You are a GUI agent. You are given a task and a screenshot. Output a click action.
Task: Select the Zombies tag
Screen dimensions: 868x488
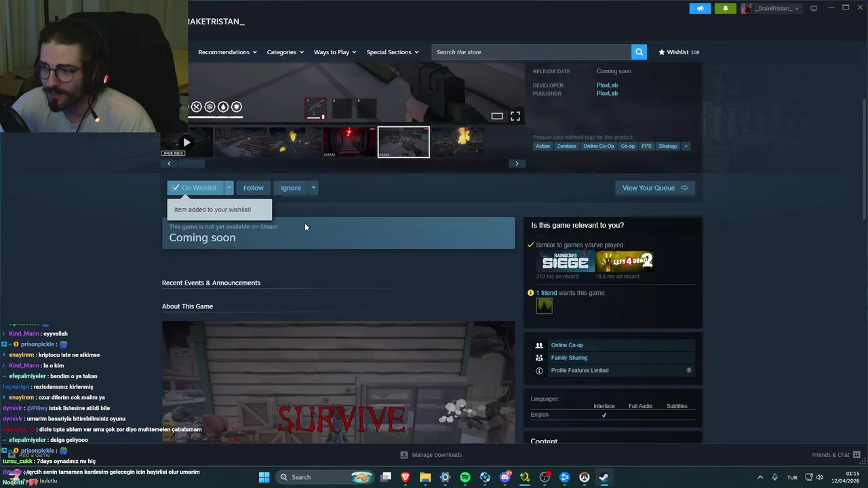click(x=566, y=146)
